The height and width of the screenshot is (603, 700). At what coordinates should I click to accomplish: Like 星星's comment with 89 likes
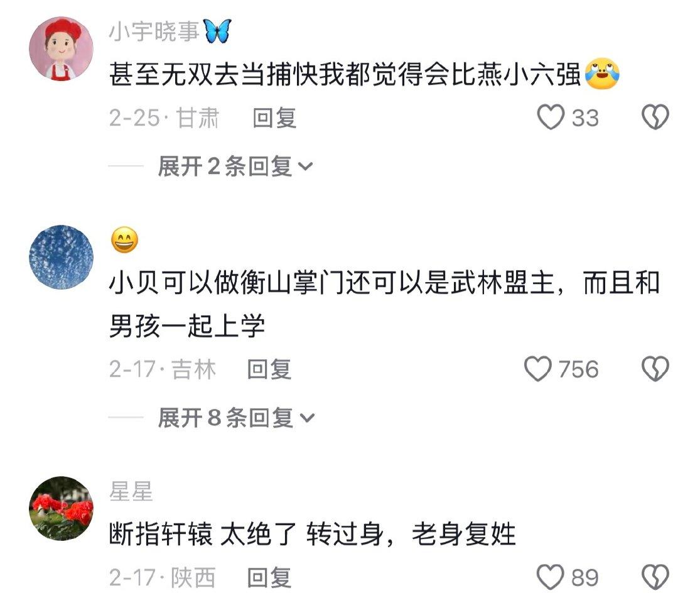(x=550, y=577)
